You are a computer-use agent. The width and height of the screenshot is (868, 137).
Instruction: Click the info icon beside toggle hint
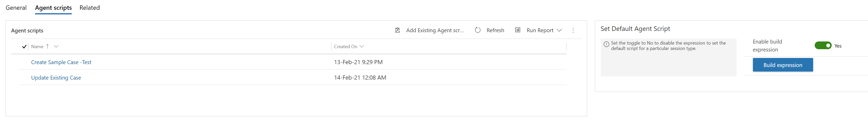click(x=606, y=44)
